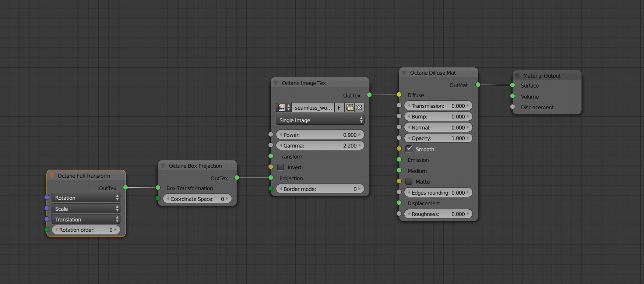Collapse the Octane Image Tex node
644x284 pixels.
click(276, 83)
